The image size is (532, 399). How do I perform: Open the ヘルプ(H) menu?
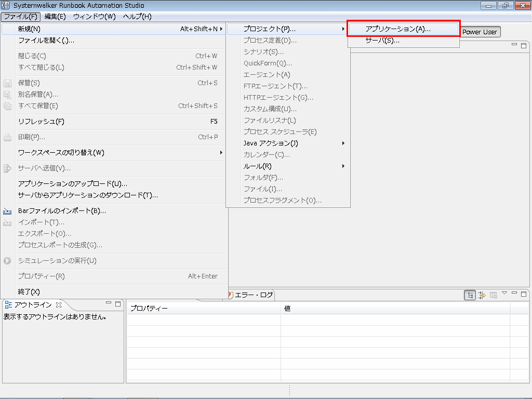(137, 17)
